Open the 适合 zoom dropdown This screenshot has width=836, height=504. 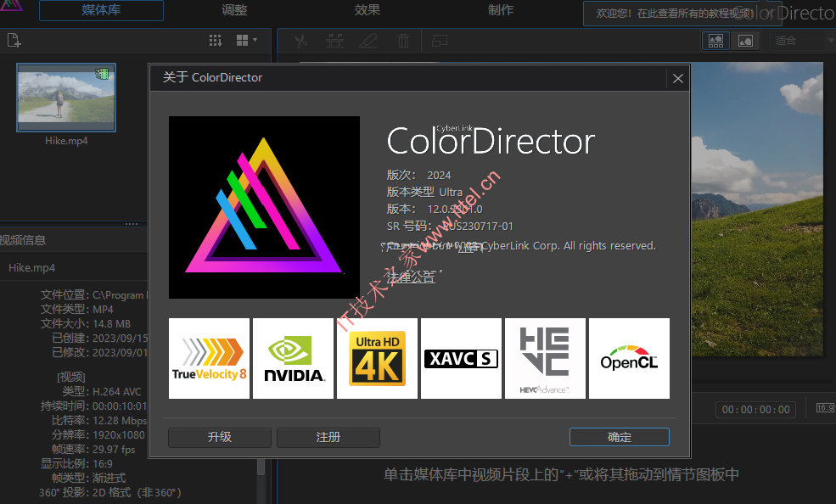tap(803, 41)
